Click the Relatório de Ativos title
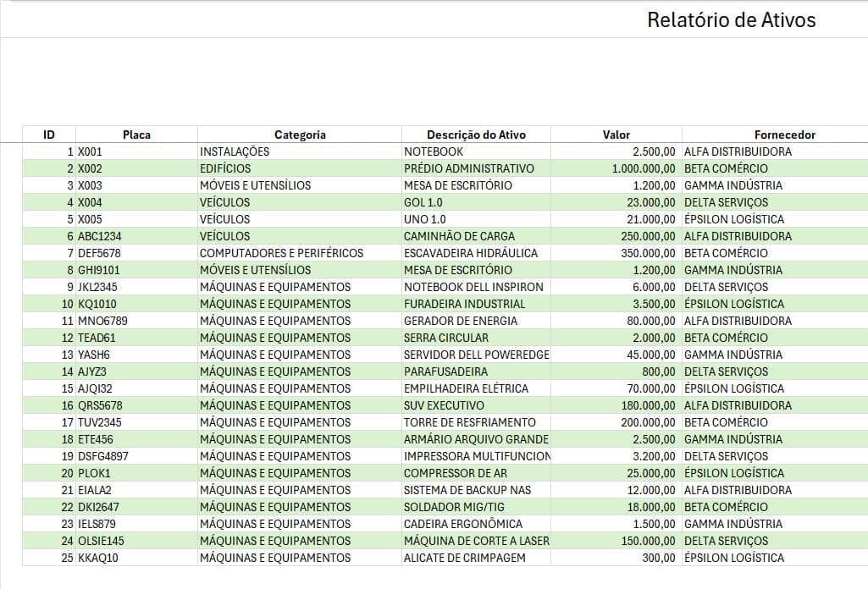This screenshot has width=868, height=589. (732, 20)
